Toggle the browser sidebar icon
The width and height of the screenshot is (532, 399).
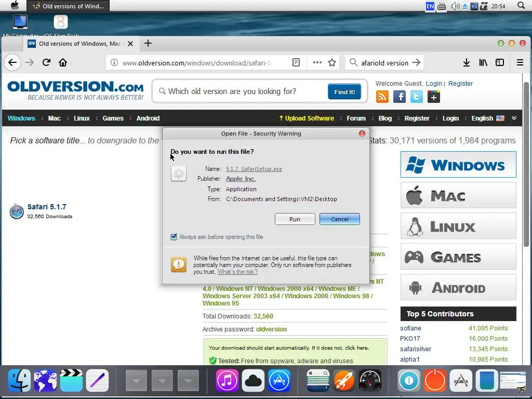tap(500, 62)
